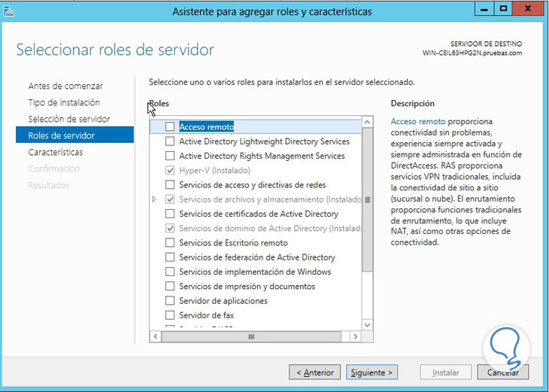Viewport: 549px width, 392px height.
Task: Check Servicios de implementación de Windows
Action: (170, 272)
